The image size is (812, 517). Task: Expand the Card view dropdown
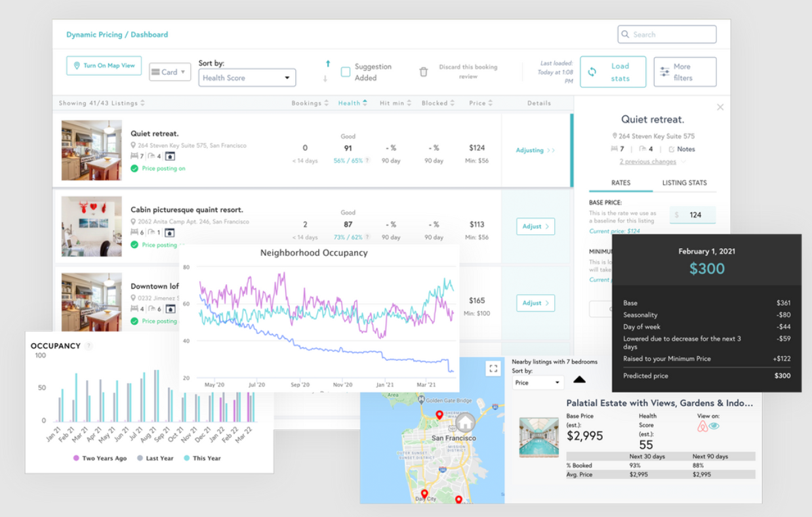pyautogui.click(x=169, y=72)
